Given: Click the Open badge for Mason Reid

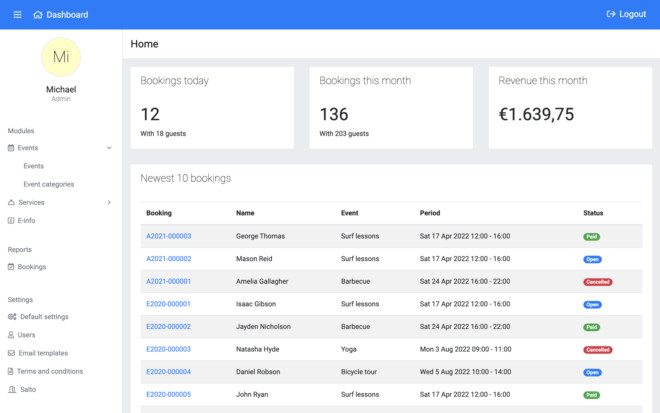Looking at the screenshot, I should coord(592,259).
